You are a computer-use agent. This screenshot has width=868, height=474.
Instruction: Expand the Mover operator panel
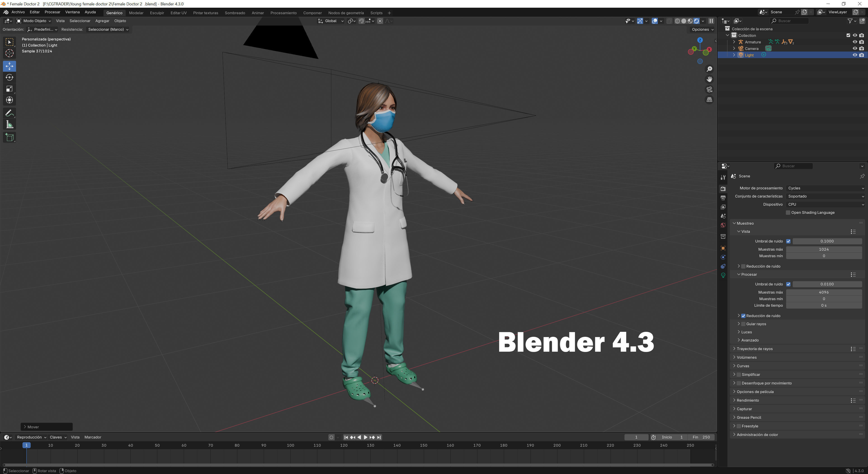click(47, 427)
